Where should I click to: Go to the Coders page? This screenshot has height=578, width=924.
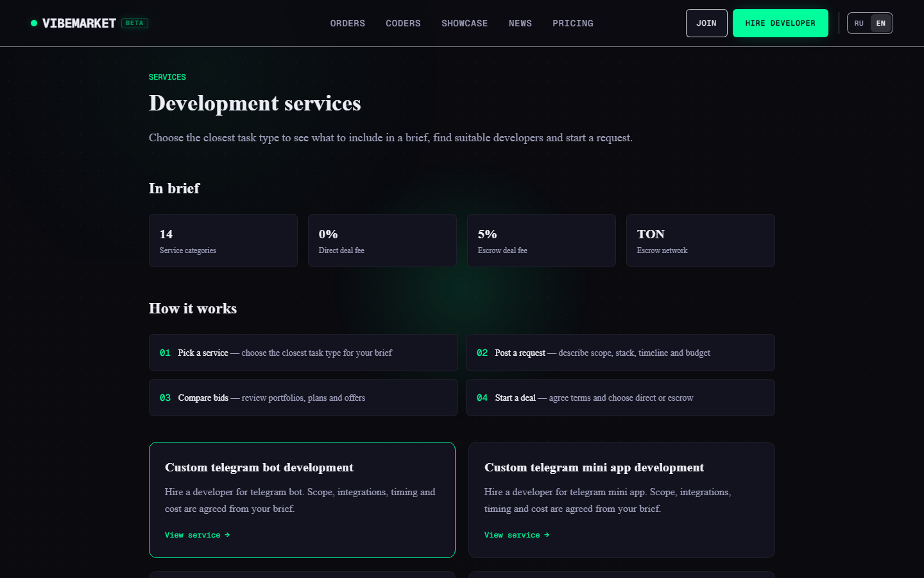[403, 23]
